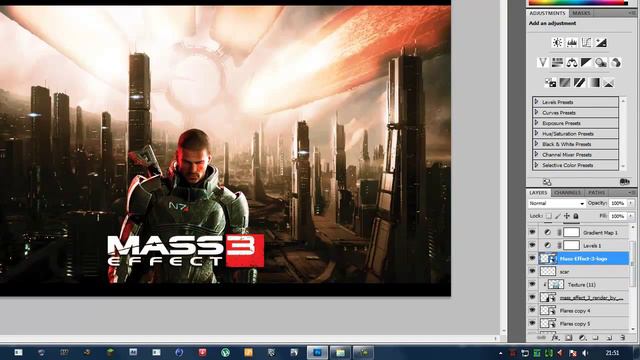Click the link layers icon
Viewport: 640px width, 360px height.
click(x=541, y=338)
